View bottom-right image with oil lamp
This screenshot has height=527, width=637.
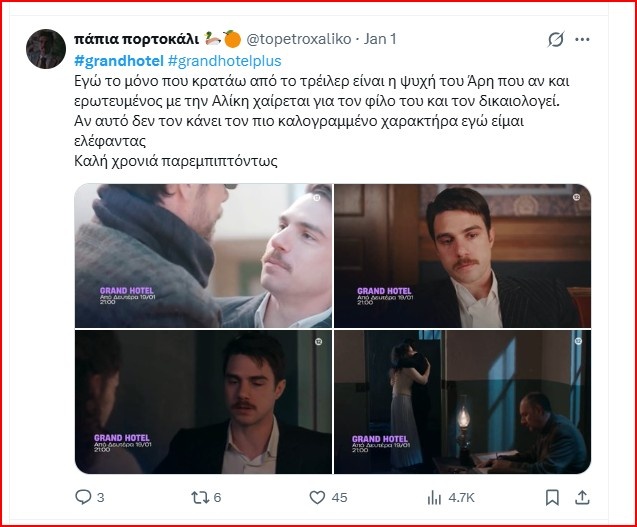click(462, 402)
